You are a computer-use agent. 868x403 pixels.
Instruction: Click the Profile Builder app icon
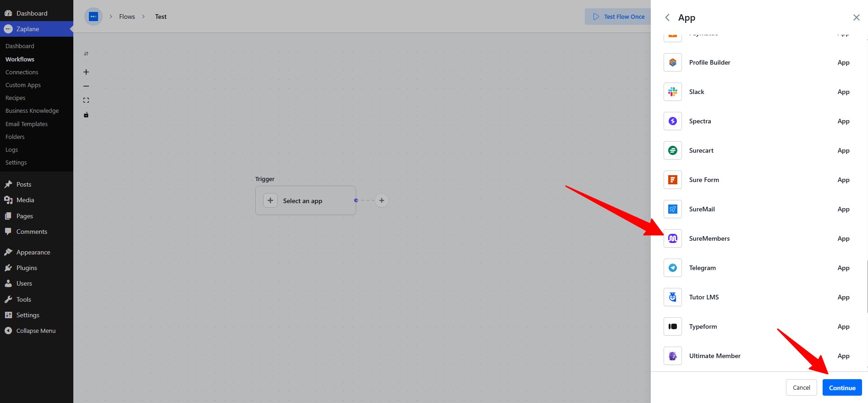pos(673,62)
